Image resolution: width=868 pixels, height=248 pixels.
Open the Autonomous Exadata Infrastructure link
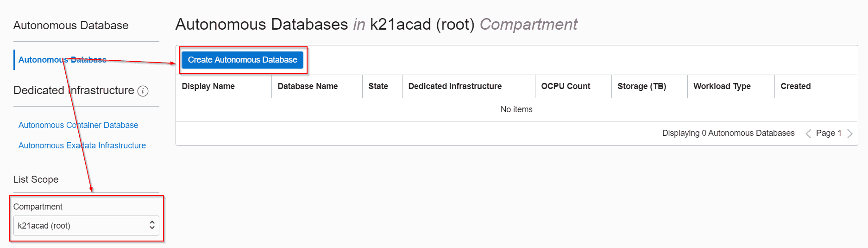[82, 146]
